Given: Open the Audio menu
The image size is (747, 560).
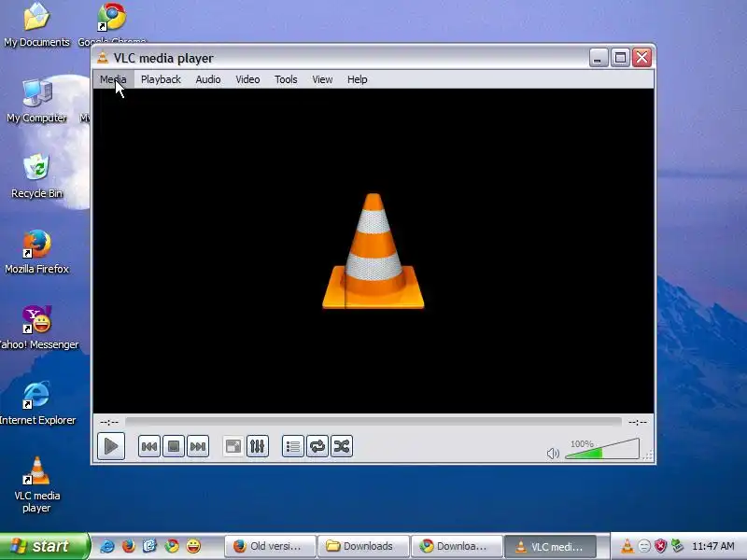Looking at the screenshot, I should point(208,79).
